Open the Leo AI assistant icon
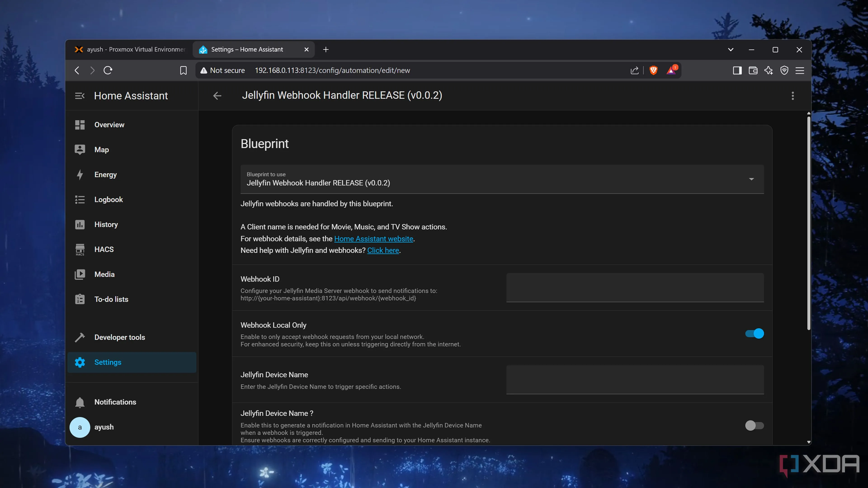868x488 pixels. click(x=769, y=70)
